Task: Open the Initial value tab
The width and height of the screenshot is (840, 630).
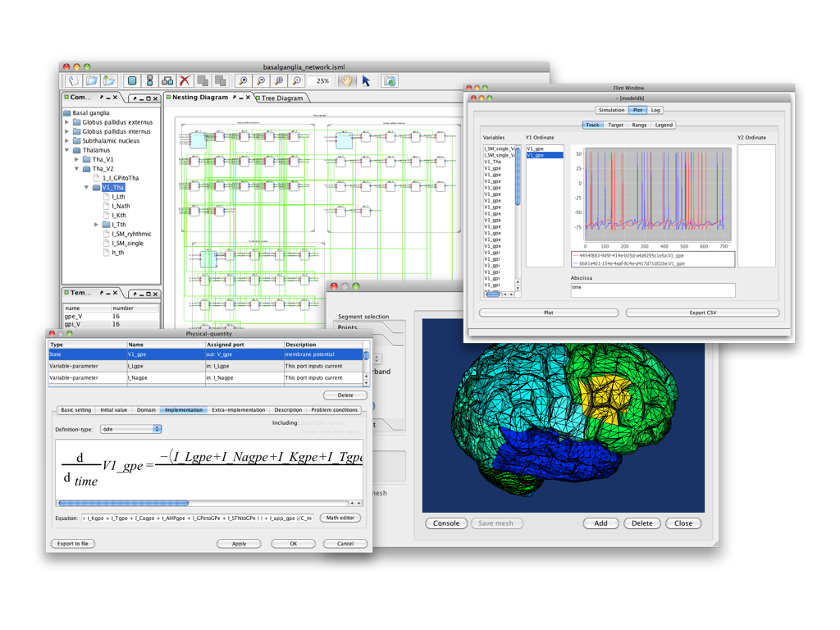Action: coord(113,410)
